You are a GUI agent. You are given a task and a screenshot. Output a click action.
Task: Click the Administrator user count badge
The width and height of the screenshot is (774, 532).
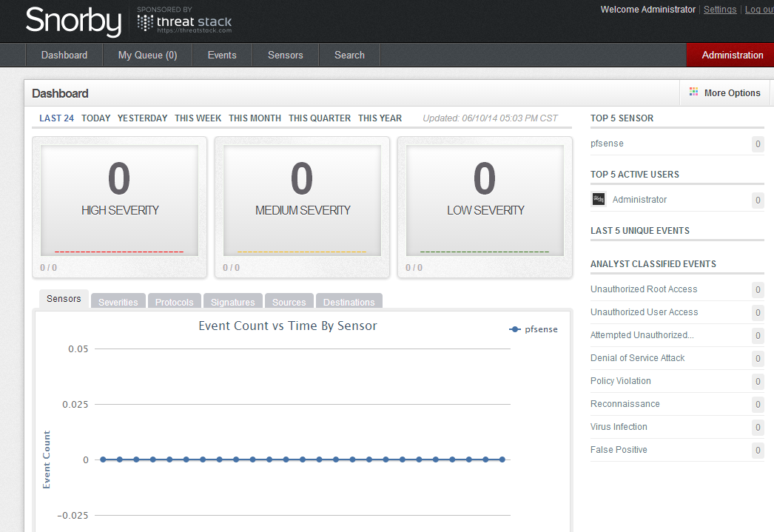(758, 201)
